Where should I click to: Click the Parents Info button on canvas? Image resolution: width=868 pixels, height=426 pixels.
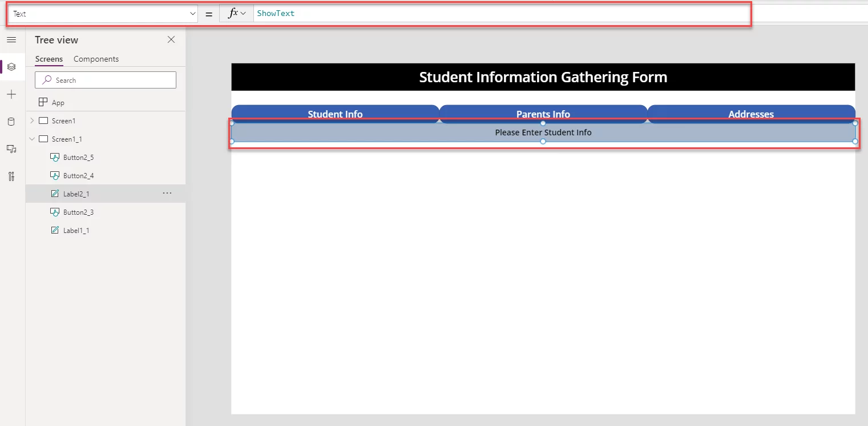coord(543,114)
